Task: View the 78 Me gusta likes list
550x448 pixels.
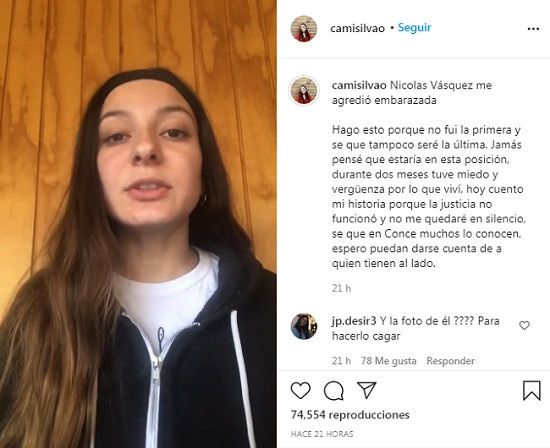Action: (x=389, y=361)
